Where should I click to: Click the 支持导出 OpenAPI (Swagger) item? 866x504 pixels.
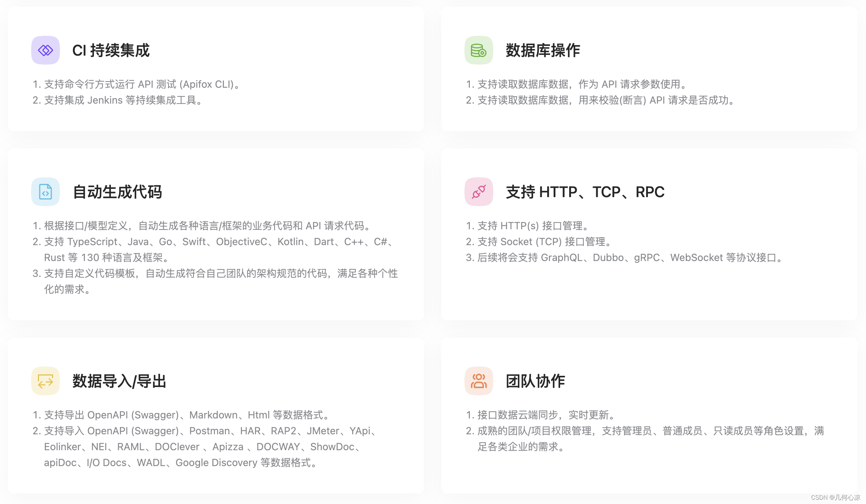(x=182, y=415)
